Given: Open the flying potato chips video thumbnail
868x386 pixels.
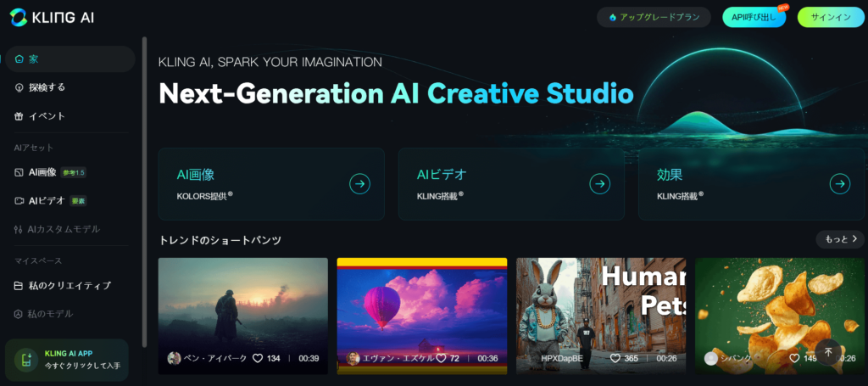Looking at the screenshot, I should pos(780,316).
